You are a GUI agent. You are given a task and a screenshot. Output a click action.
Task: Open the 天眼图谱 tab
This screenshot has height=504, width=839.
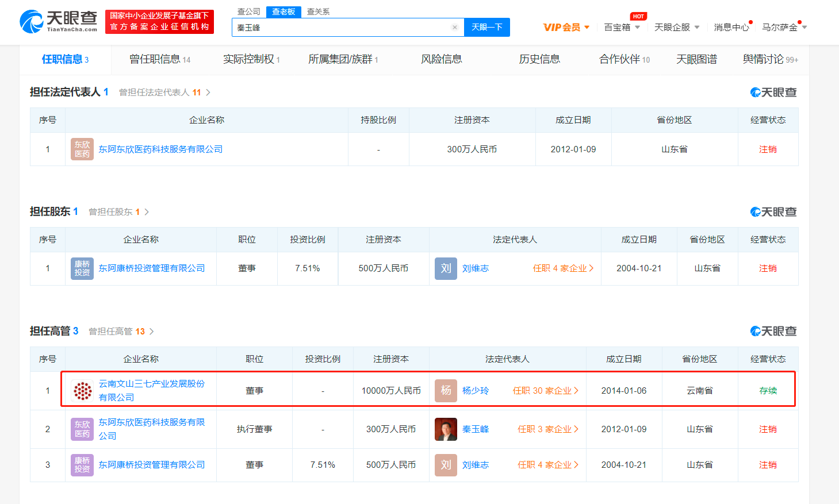point(696,59)
